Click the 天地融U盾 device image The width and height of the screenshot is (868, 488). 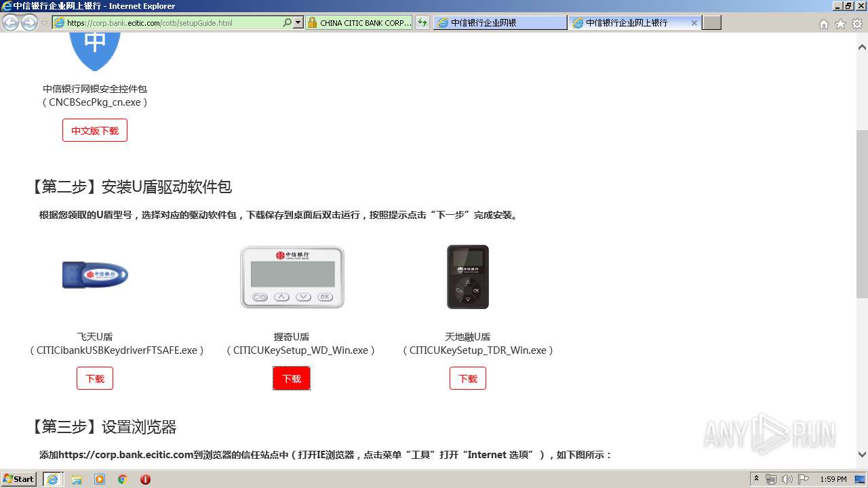point(468,277)
